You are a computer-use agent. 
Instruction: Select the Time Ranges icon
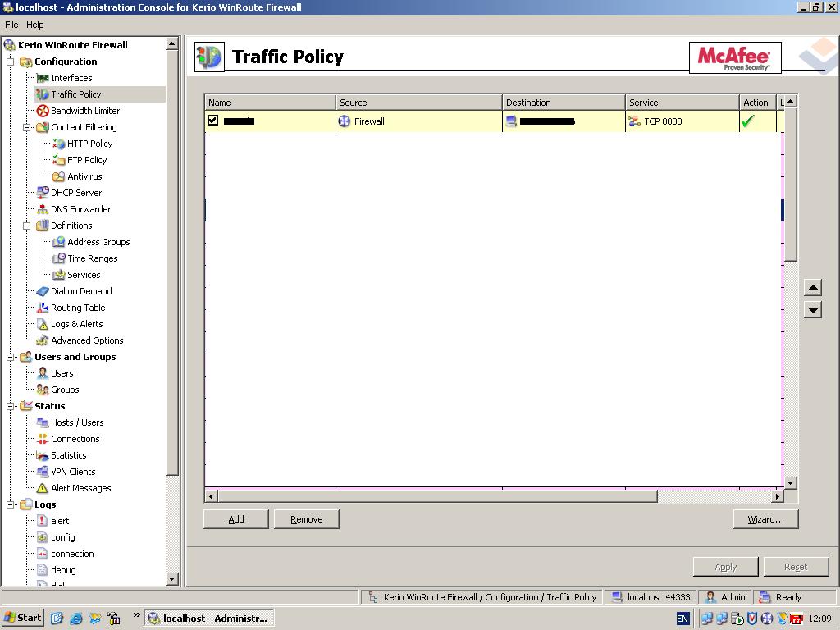[x=59, y=258]
